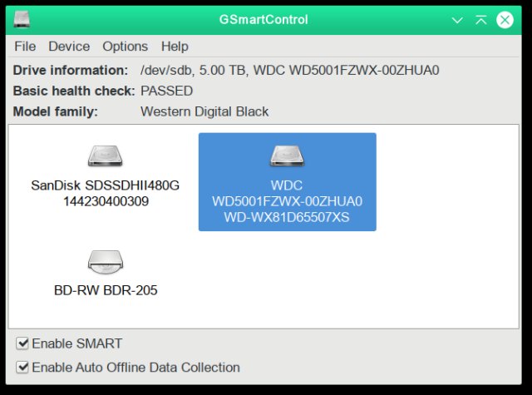Click the PASSED health check value
Viewport: 532px width, 395px height.
[166, 91]
